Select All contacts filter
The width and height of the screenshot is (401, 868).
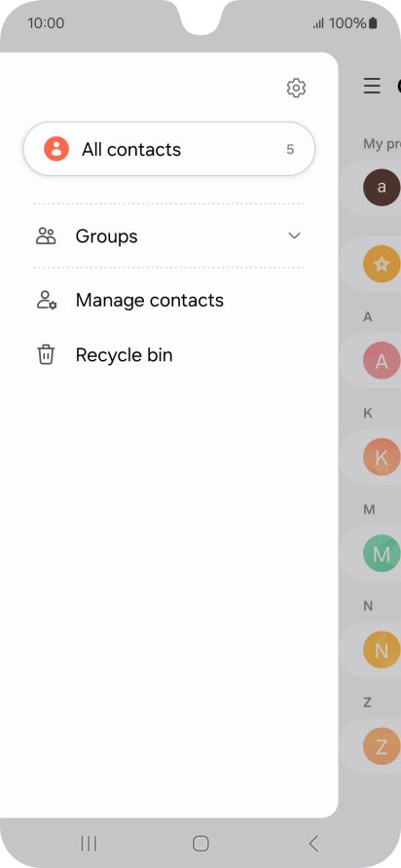(169, 149)
